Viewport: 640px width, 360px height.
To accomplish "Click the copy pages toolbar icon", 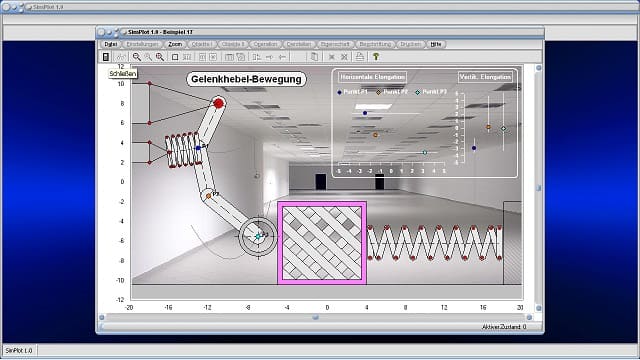I will (314, 57).
